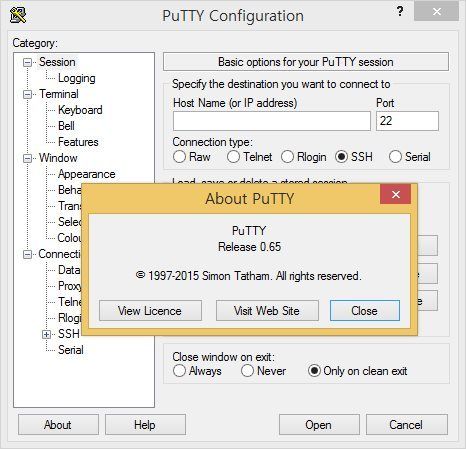Click the Cancel button
Screen dimensions: 466x449
click(407, 425)
